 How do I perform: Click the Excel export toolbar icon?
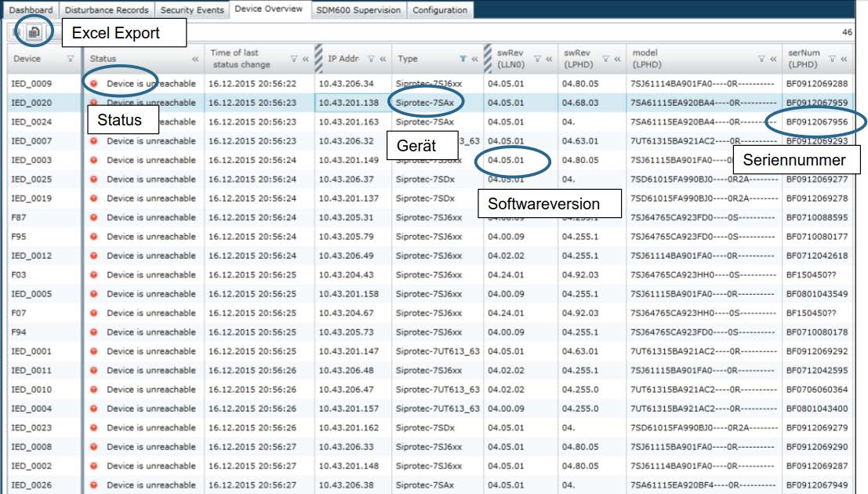click(35, 33)
